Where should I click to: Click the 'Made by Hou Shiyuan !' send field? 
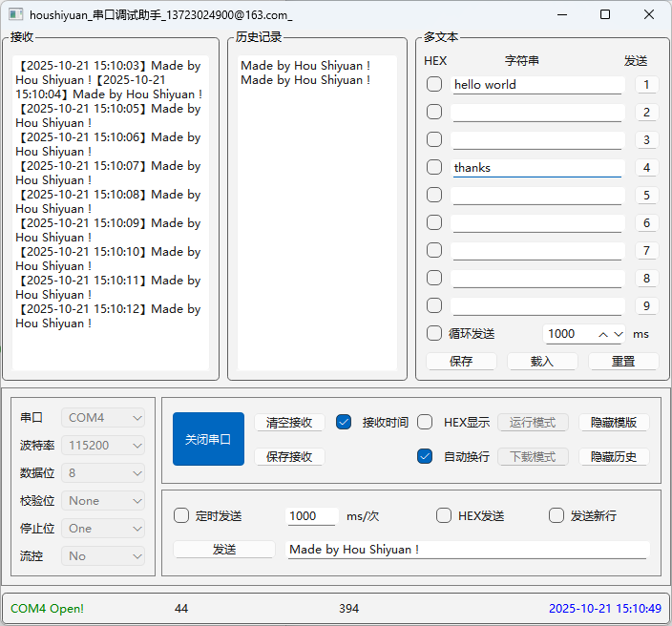(x=468, y=550)
